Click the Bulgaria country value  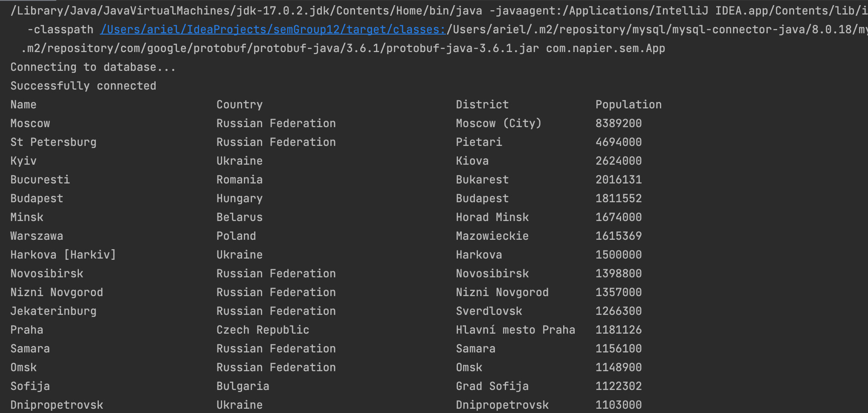tap(243, 386)
